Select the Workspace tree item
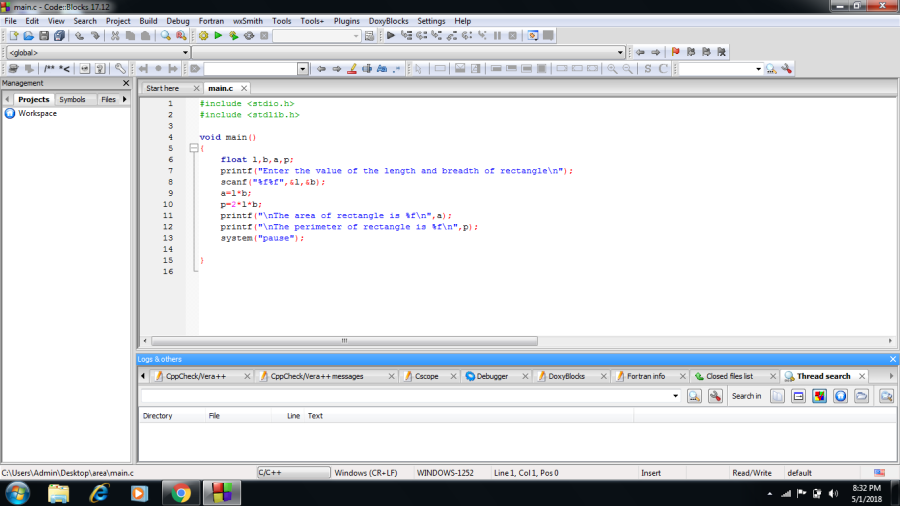The height and width of the screenshot is (506, 900). click(x=37, y=114)
